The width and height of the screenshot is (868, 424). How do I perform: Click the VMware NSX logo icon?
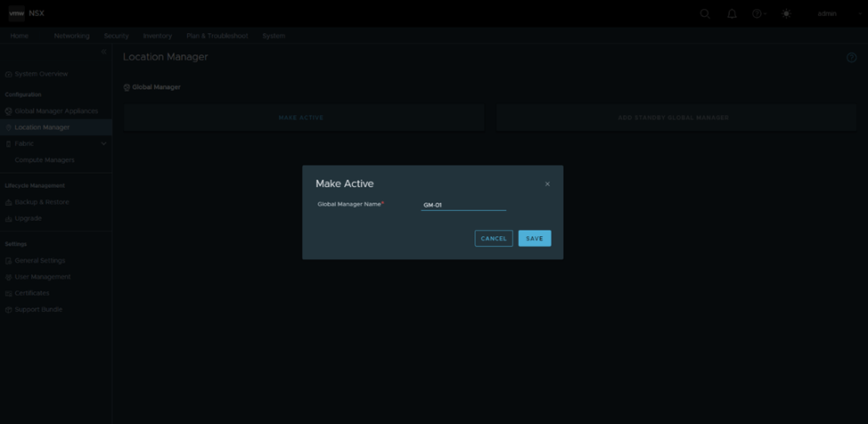coord(16,13)
